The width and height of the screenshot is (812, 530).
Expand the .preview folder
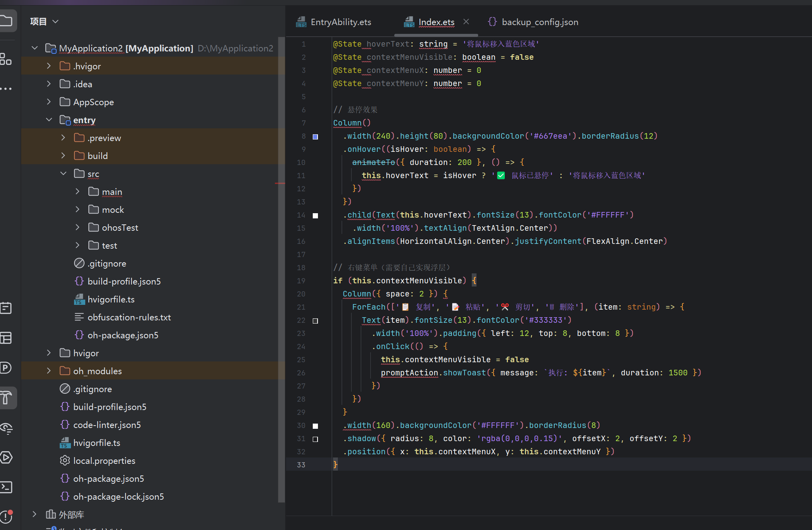click(63, 137)
